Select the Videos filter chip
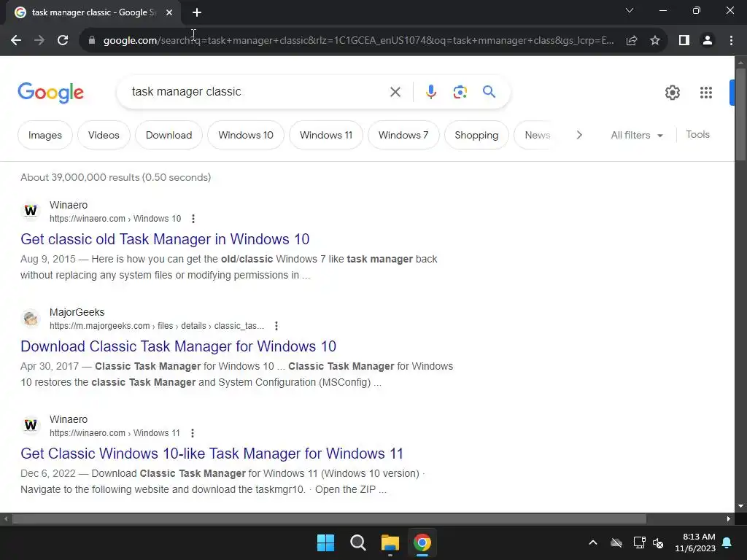 pyautogui.click(x=104, y=135)
